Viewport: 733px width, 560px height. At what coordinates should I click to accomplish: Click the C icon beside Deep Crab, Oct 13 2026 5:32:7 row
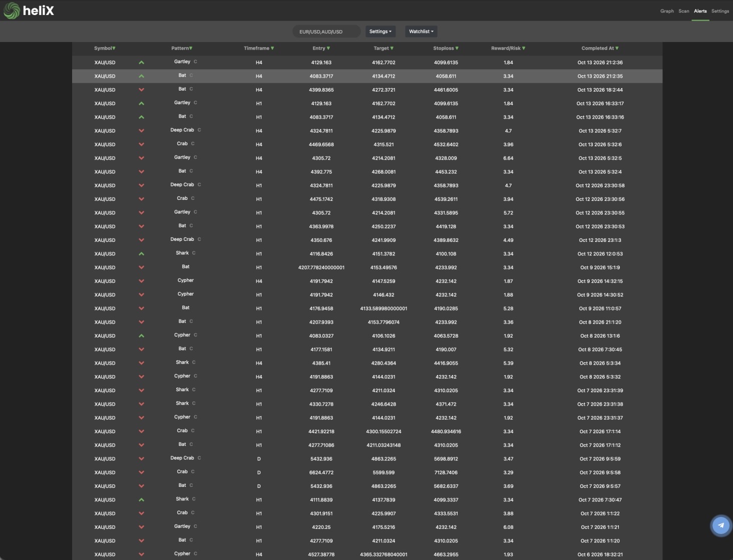[199, 130]
